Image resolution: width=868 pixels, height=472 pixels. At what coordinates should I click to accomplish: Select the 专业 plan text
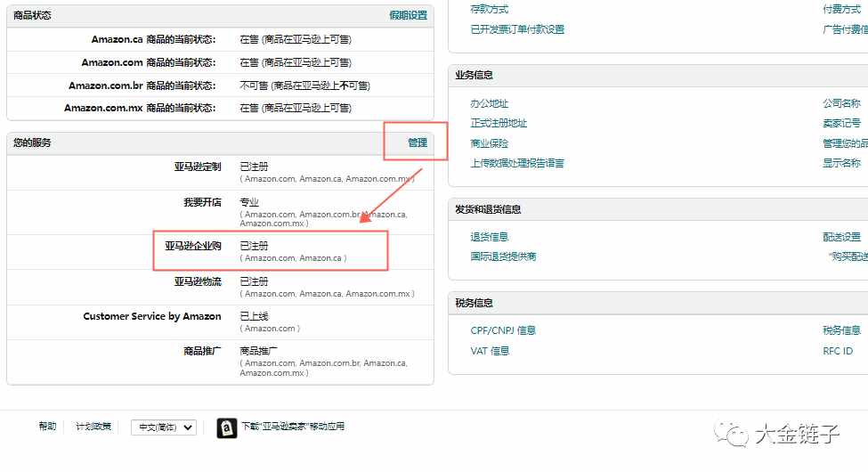tap(249, 202)
